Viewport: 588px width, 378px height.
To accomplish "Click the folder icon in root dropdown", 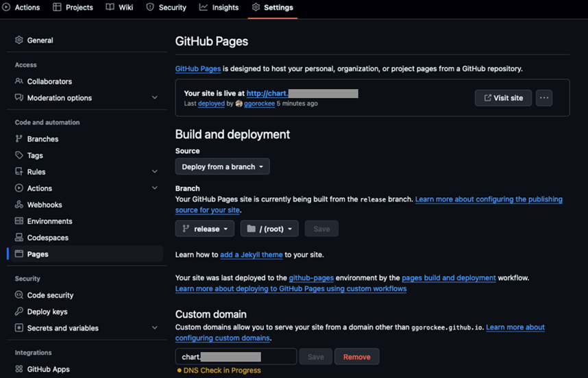I will pos(252,229).
